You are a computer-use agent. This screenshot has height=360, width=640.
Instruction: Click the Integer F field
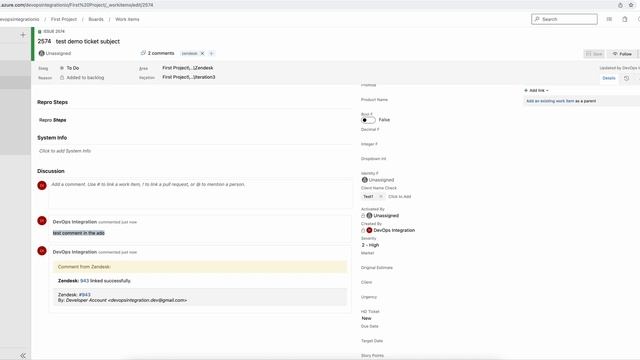(369, 144)
